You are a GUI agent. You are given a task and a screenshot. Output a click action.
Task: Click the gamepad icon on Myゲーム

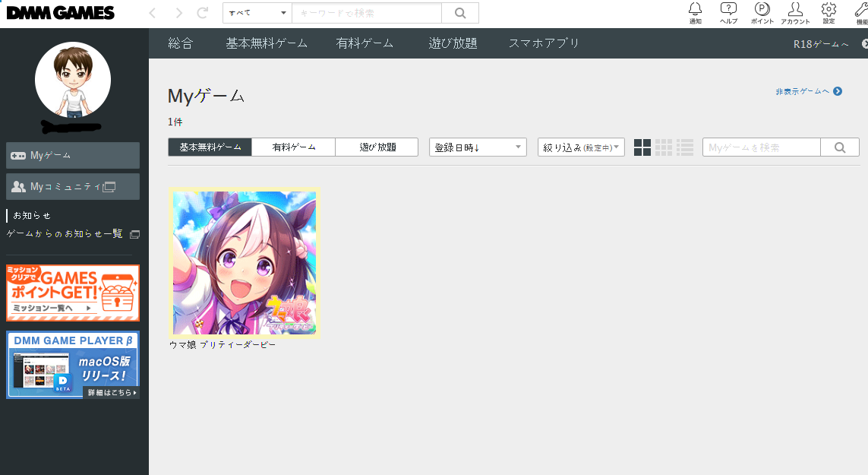(18, 156)
